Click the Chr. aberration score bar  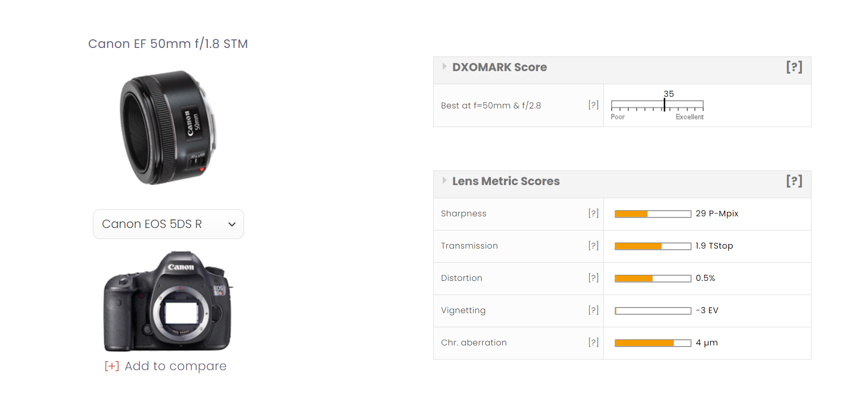tap(653, 343)
